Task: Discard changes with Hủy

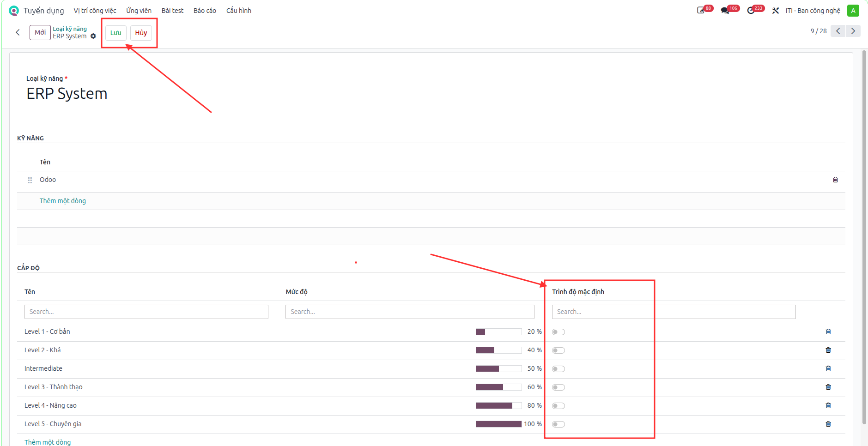Action: (141, 33)
